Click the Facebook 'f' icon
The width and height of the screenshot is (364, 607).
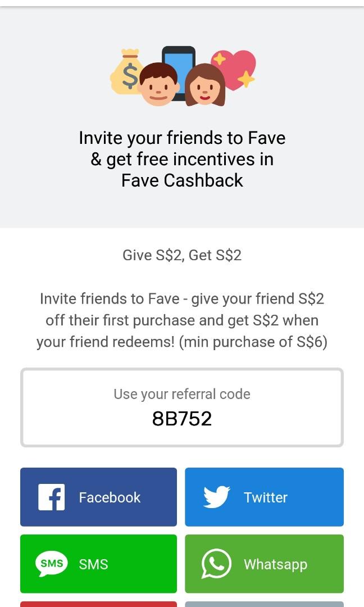pos(51,497)
